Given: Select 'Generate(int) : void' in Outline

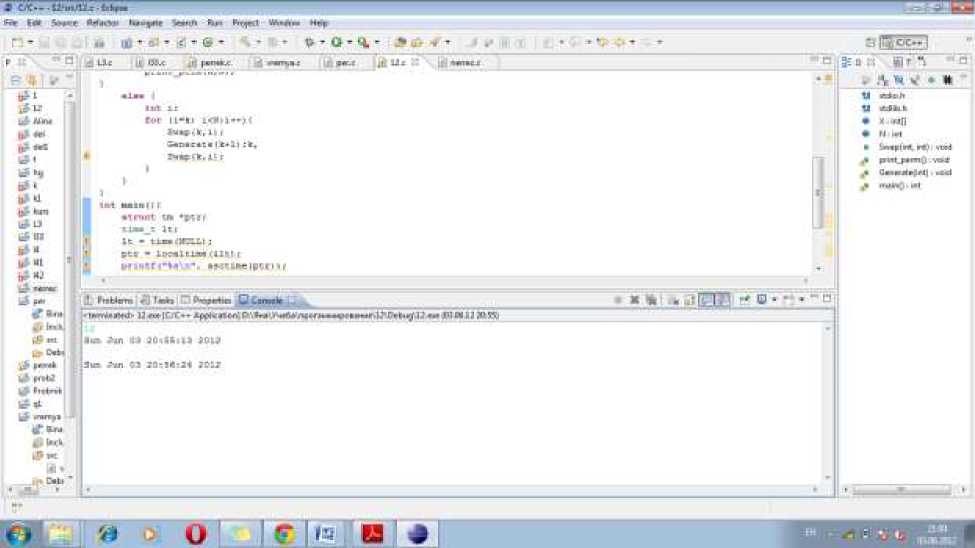Looking at the screenshot, I should tap(907, 173).
